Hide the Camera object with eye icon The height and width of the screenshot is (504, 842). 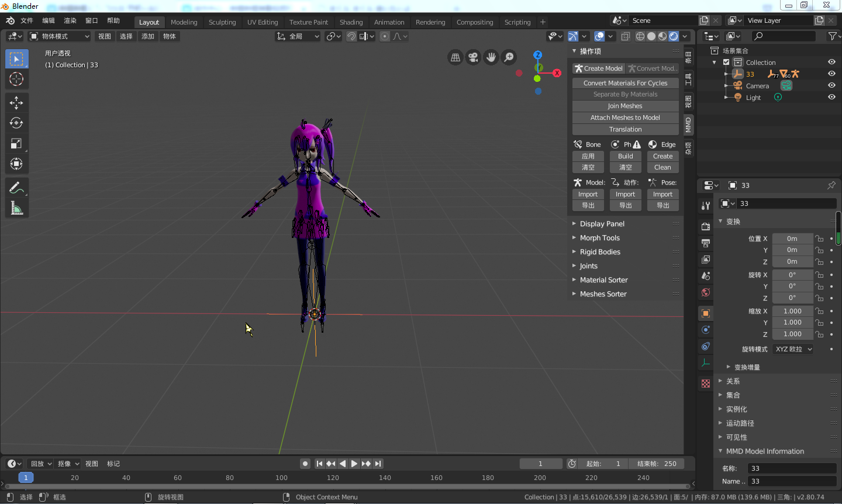click(x=831, y=85)
